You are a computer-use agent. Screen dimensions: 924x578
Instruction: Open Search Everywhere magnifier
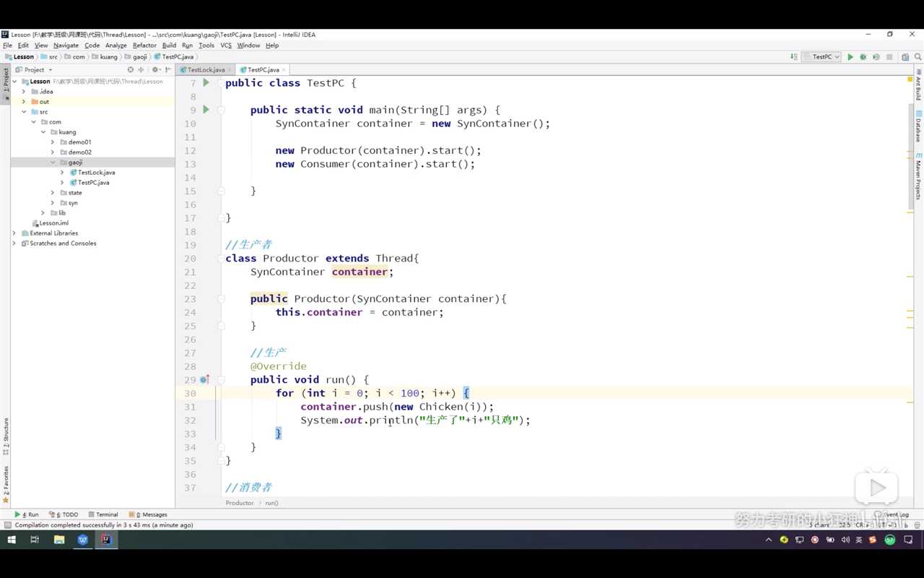pyautogui.click(x=917, y=56)
